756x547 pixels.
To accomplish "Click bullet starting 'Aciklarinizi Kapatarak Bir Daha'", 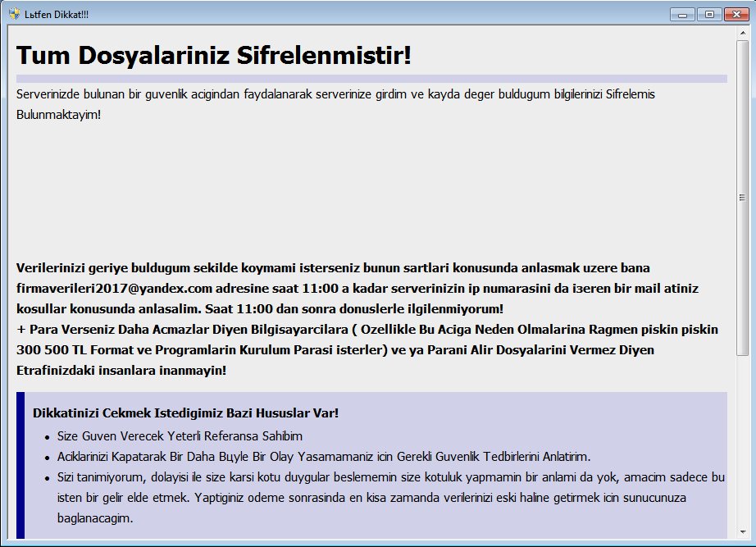I will point(324,456).
